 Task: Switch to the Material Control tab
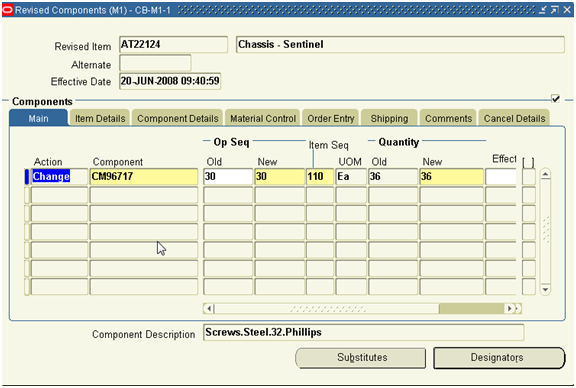pyautogui.click(x=263, y=118)
